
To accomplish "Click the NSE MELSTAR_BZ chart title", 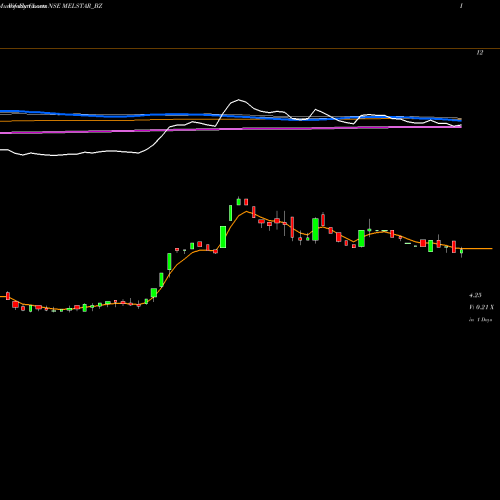I will 75,6.
